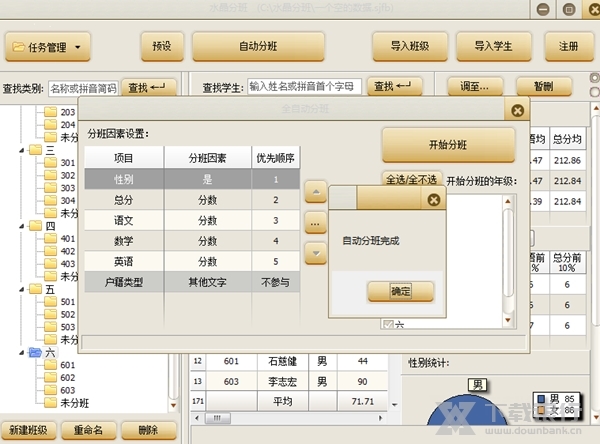Click the 重命名 button
This screenshot has height=444, width=600.
[x=88, y=430]
